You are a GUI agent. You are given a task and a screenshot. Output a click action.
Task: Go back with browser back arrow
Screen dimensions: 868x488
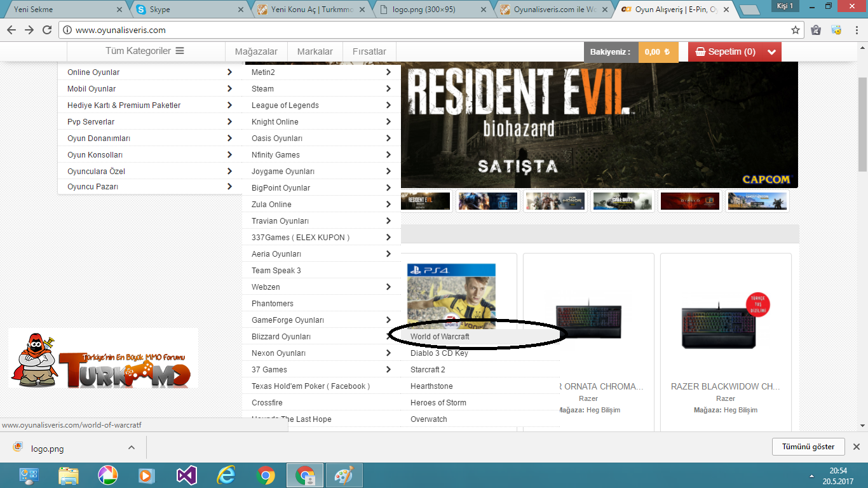[x=11, y=30]
